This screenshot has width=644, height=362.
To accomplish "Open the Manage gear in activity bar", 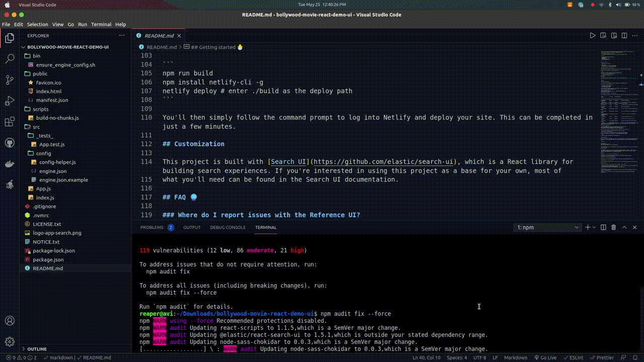I will 10,342.
